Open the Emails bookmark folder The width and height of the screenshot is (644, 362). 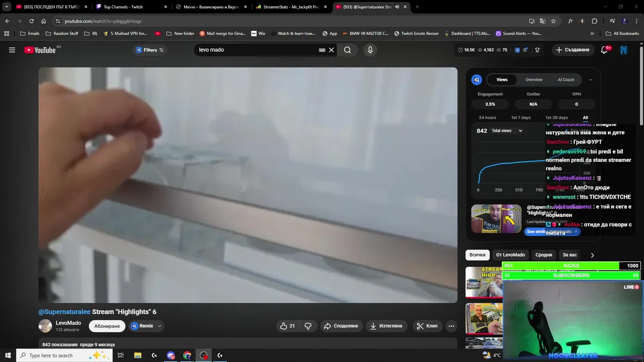tap(30, 34)
